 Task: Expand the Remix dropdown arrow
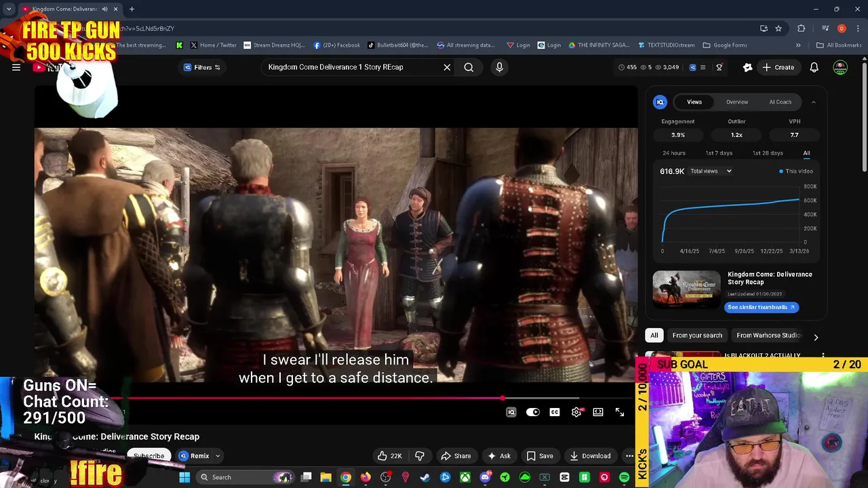pyautogui.click(x=218, y=456)
